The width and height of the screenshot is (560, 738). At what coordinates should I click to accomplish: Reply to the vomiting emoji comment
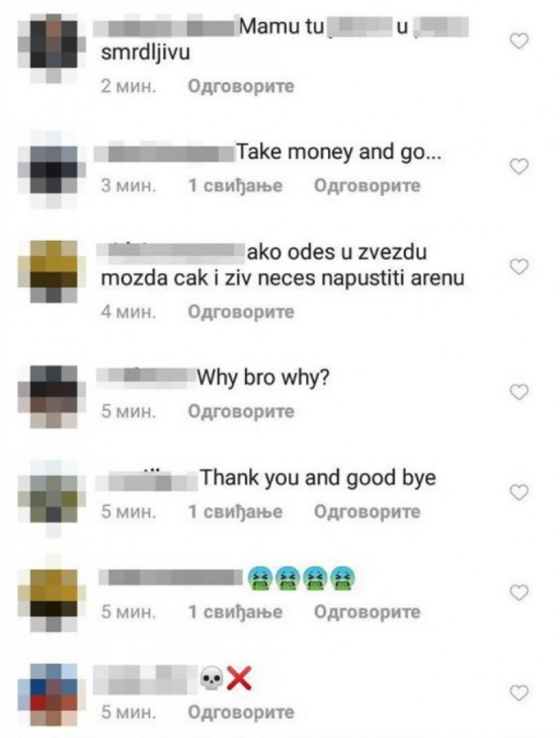point(367,612)
